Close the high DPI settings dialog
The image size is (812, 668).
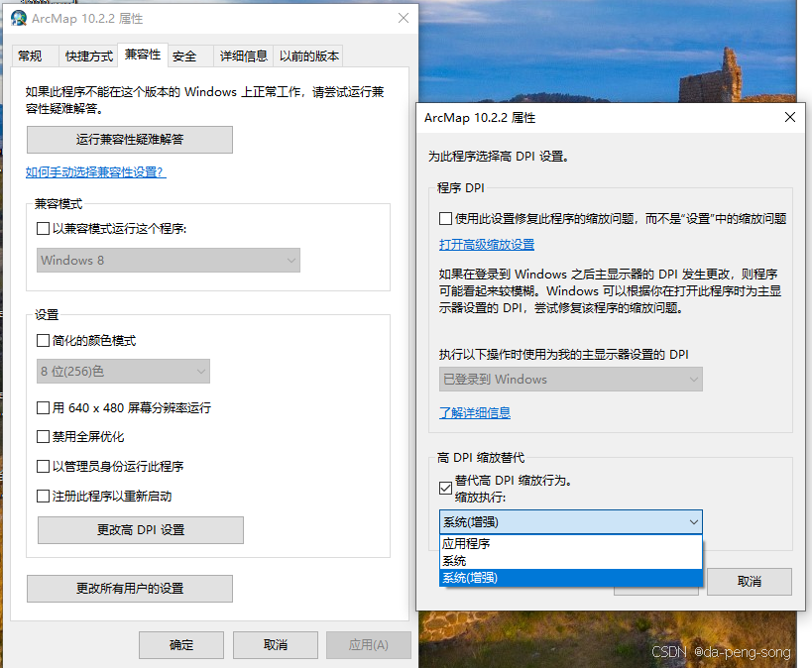[x=790, y=117]
